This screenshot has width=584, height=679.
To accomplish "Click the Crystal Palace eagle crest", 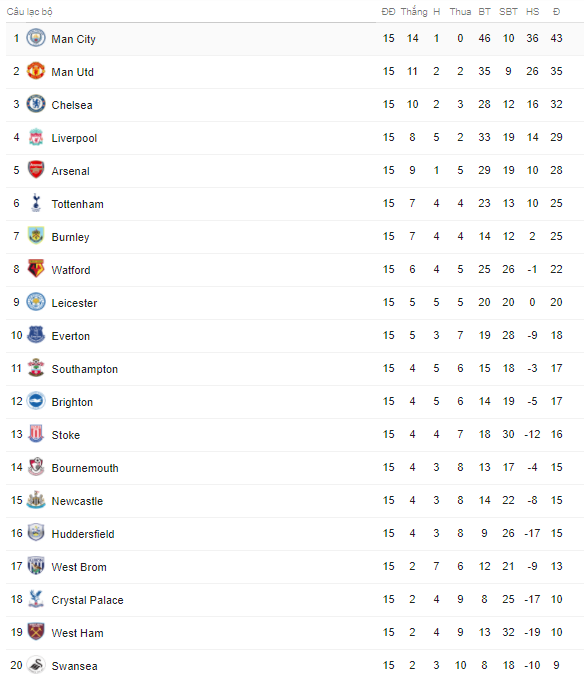I will pos(36,599).
